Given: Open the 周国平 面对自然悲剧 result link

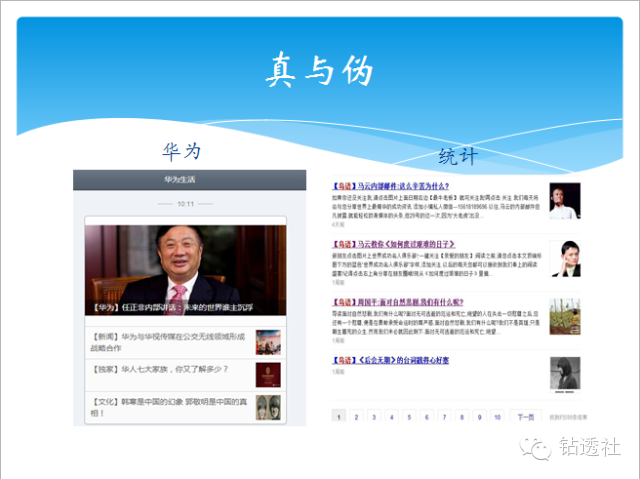Looking at the screenshot, I should 398,302.
